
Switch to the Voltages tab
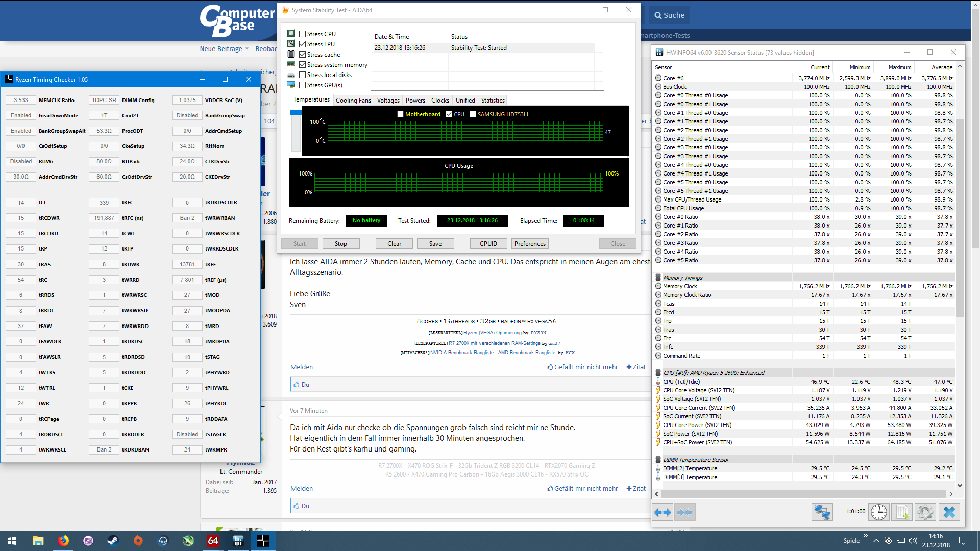click(x=388, y=100)
